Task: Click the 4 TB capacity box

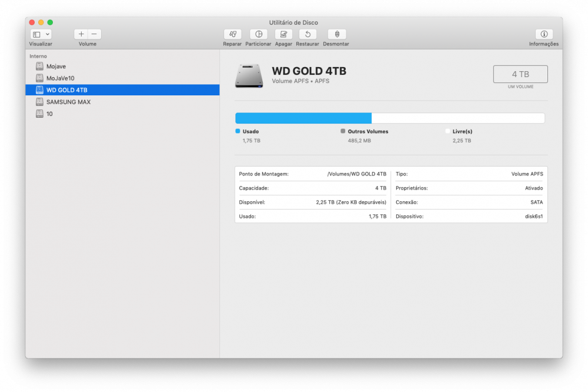Action: (x=520, y=74)
